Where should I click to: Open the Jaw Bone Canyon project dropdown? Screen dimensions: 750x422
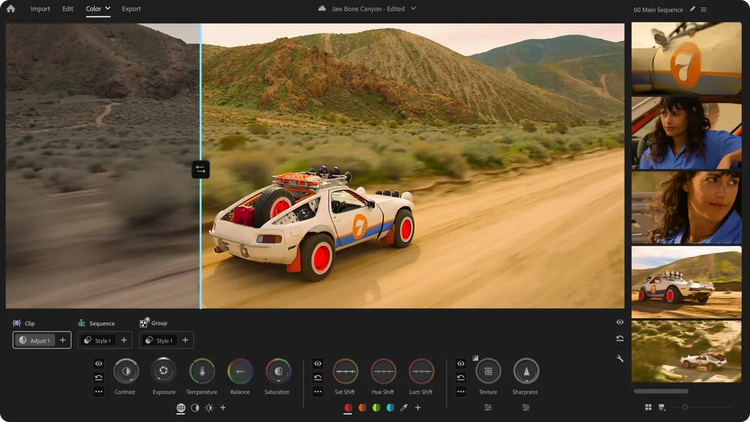click(x=413, y=8)
